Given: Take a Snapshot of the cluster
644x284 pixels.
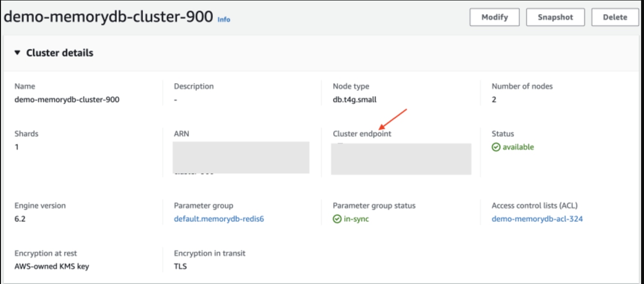Looking at the screenshot, I should pyautogui.click(x=555, y=17).
